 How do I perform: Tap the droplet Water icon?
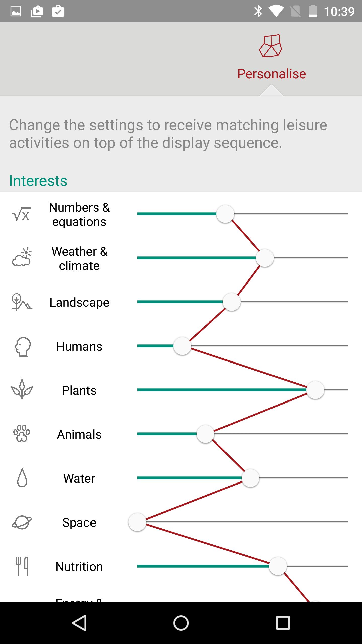click(22, 477)
